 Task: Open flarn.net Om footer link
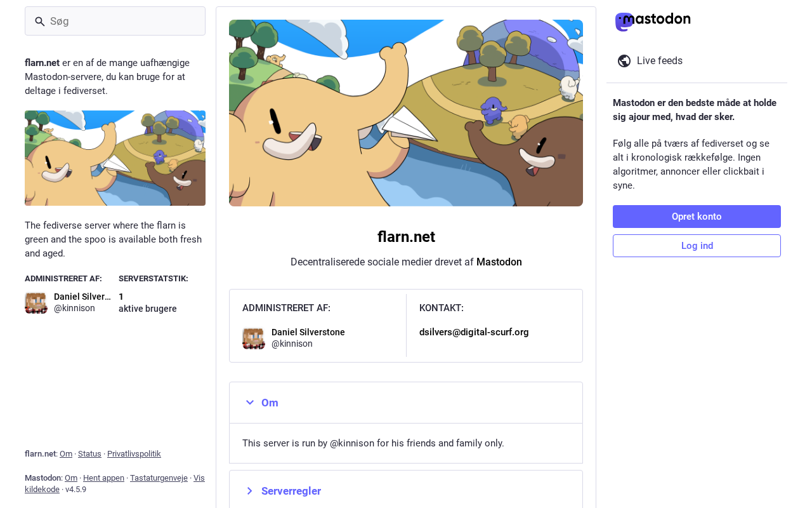66,454
